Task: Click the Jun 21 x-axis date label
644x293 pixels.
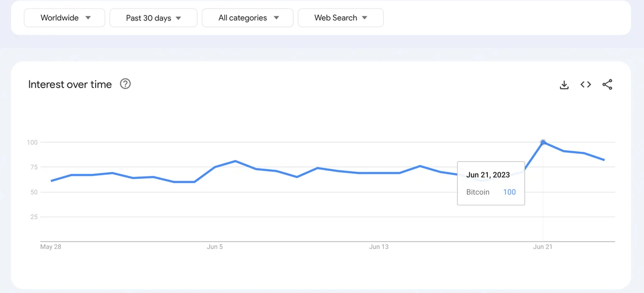Action: pos(543,247)
